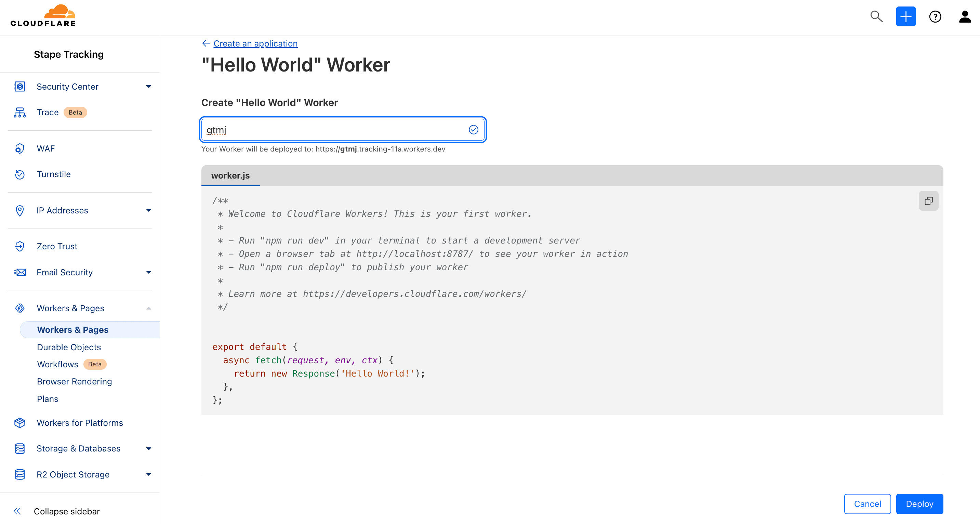This screenshot has height=524, width=980.
Task: Go to Trace in sidebar
Action: point(48,112)
